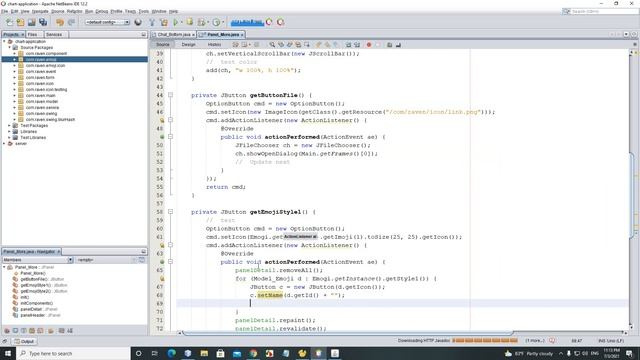Screen dimensions: 640x360
Task: Click the Open Project toolbar icon
Action: [31, 22]
